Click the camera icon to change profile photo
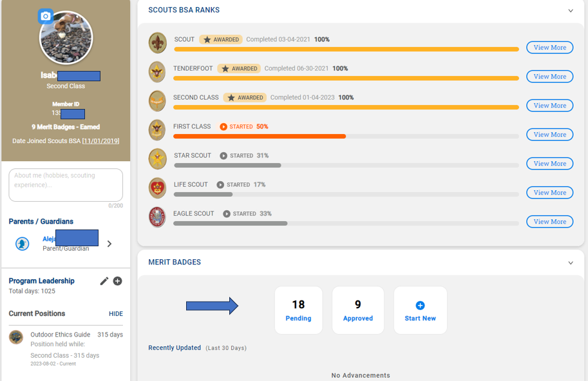Viewport: 588px width, 381px height. (45, 16)
